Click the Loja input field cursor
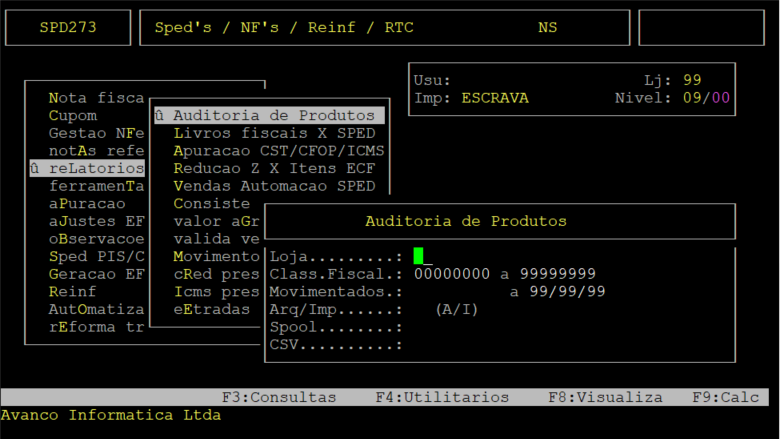The height and width of the screenshot is (439, 780). tap(419, 256)
